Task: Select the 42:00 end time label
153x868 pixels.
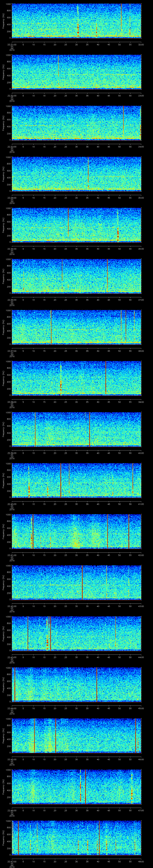Action: pos(141,555)
